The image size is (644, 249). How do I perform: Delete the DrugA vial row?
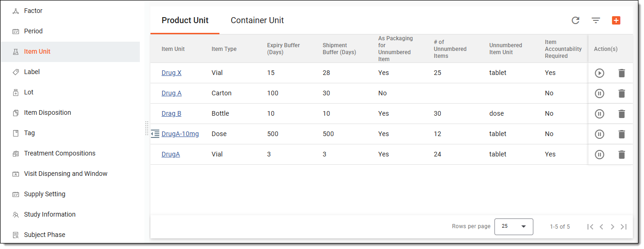pos(622,154)
